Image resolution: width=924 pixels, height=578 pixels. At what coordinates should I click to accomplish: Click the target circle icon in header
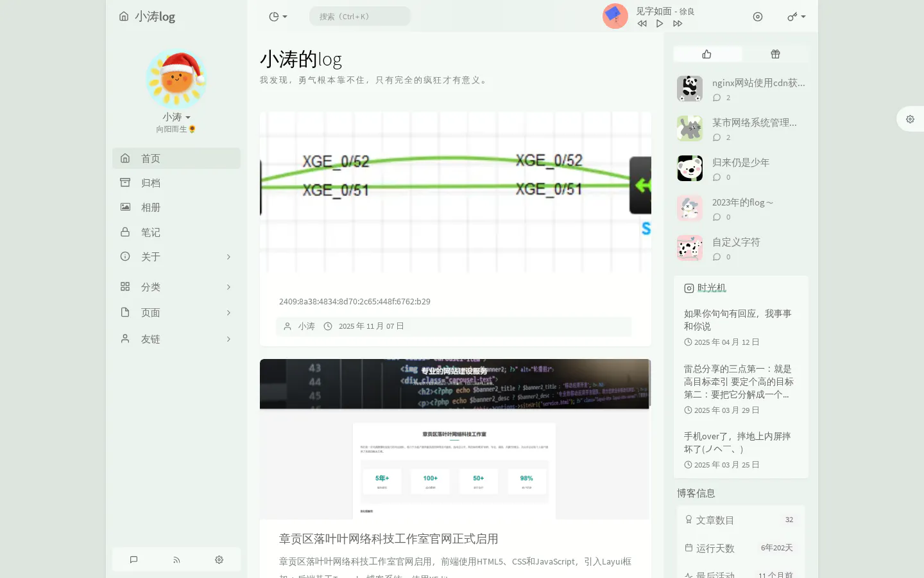click(758, 17)
